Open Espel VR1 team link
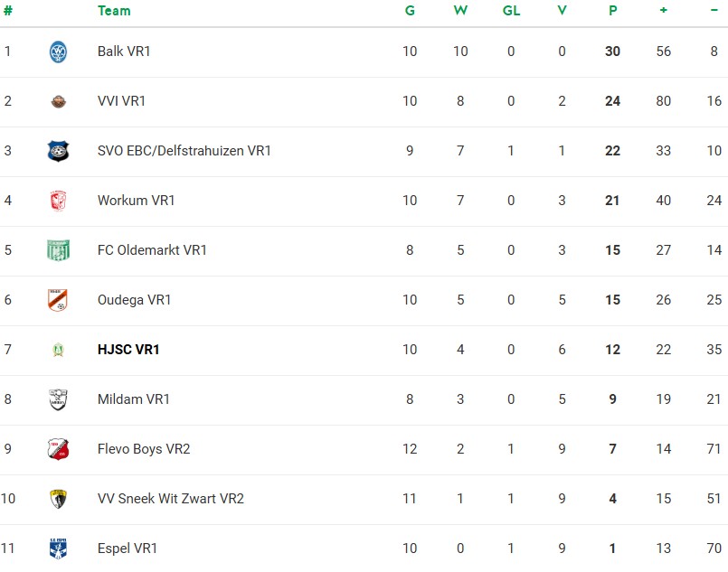Screen dimensions: 728x572 128,549
